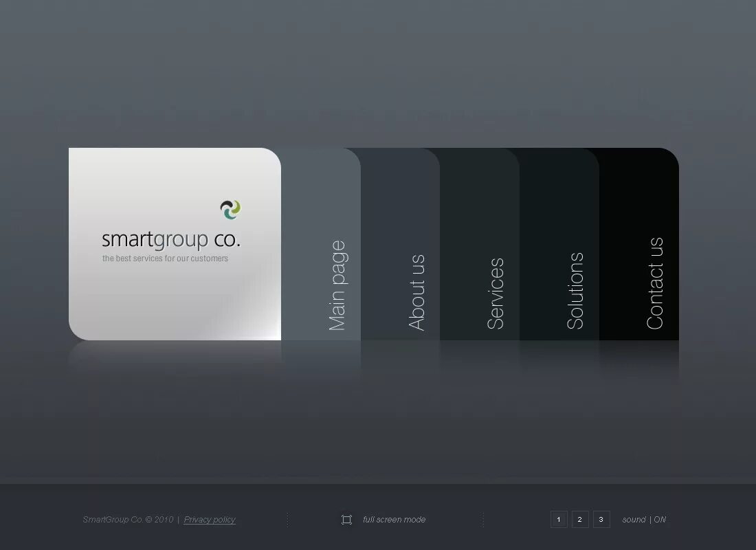Activate full screen mode text link
756x550 pixels.
pos(394,520)
